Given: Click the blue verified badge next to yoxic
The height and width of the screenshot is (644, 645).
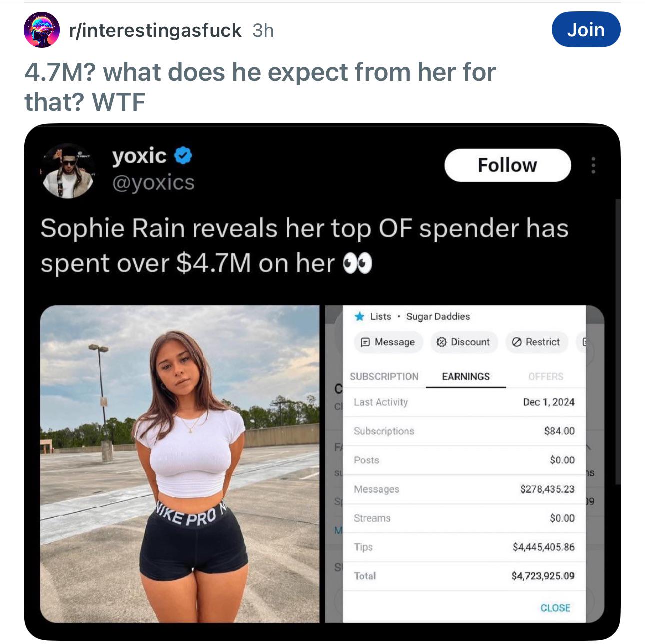Looking at the screenshot, I should pos(183,156).
